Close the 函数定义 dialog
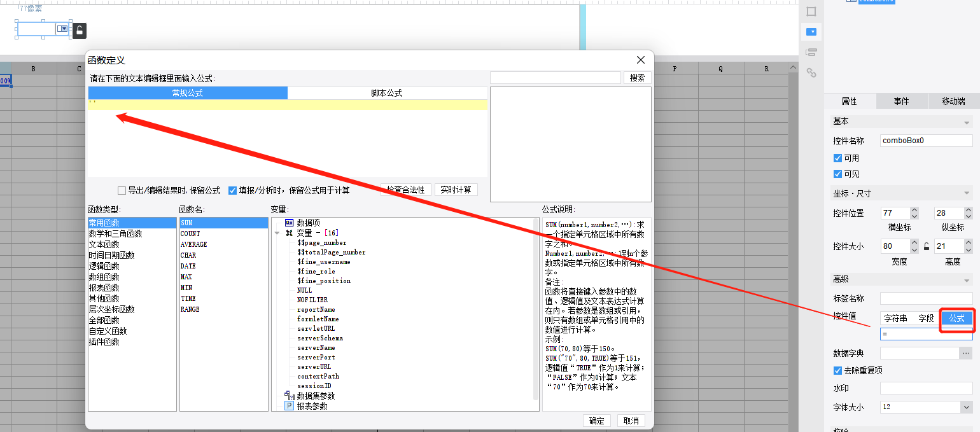 [641, 60]
